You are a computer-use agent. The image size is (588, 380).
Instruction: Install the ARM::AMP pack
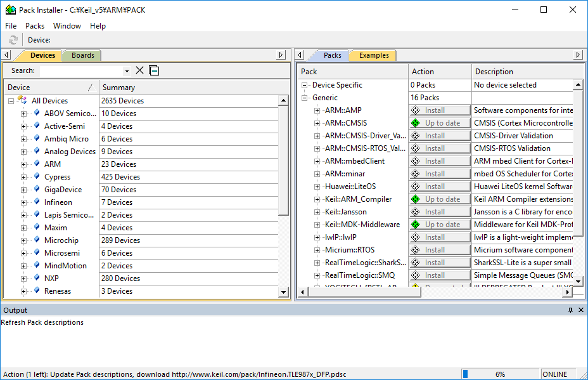(440, 110)
